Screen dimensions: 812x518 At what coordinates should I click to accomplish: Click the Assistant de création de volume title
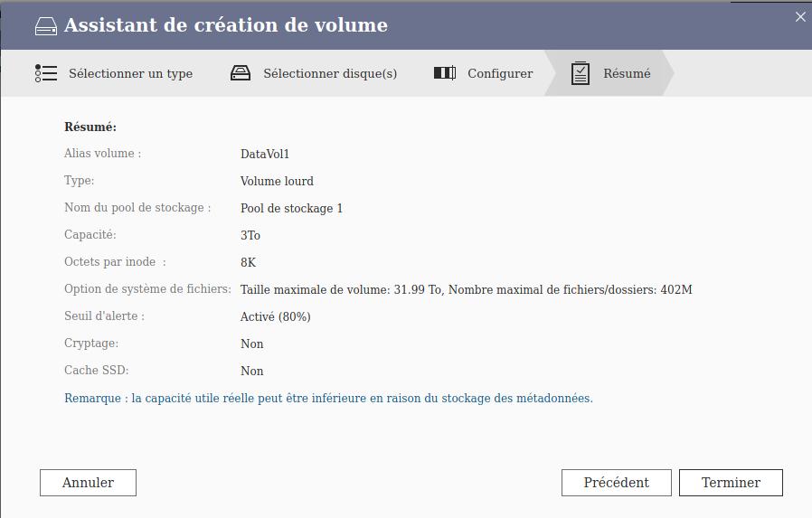pyautogui.click(x=225, y=25)
